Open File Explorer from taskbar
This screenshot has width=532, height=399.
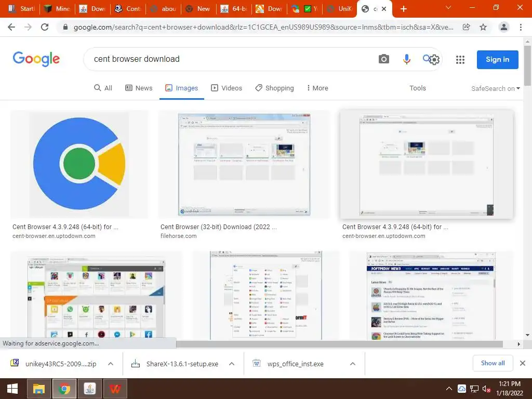click(x=38, y=389)
